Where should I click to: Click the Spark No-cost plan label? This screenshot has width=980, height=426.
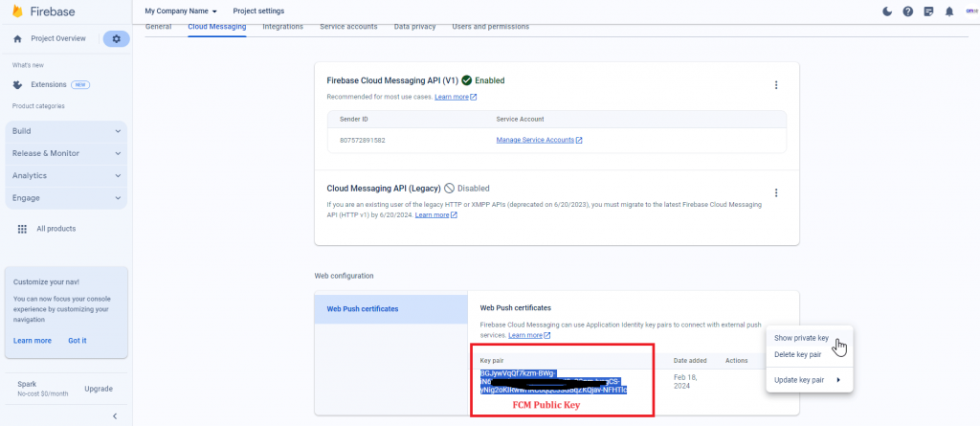pyautogui.click(x=40, y=389)
